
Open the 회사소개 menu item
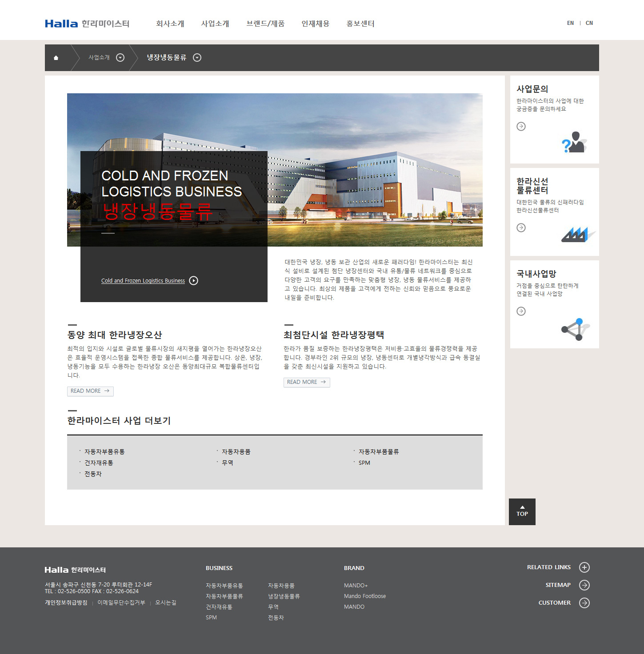pos(170,24)
